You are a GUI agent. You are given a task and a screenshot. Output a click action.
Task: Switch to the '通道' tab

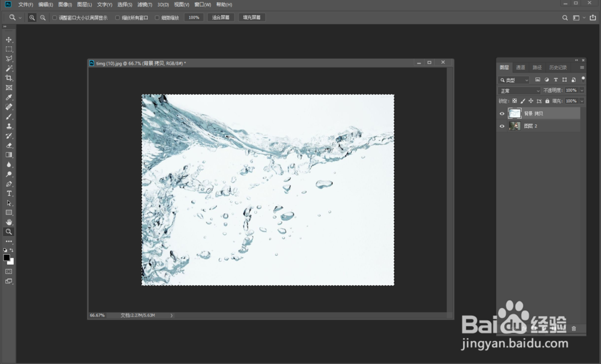520,67
